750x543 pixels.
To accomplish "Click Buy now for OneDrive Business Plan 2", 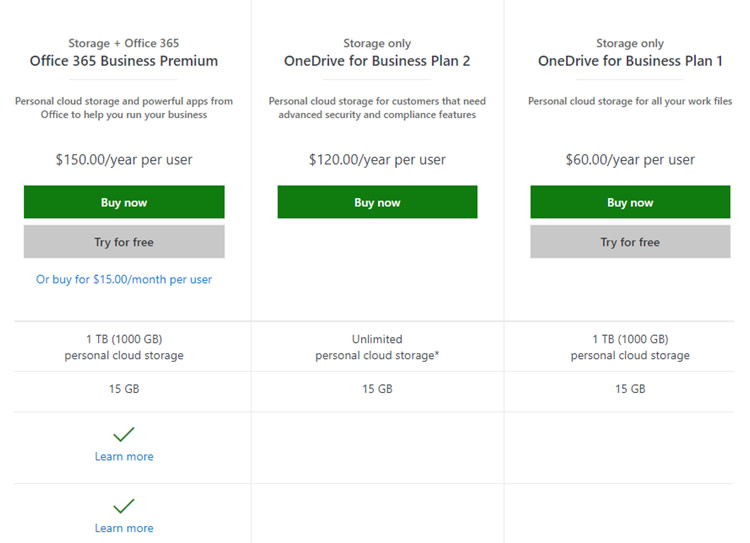I will tap(377, 202).
